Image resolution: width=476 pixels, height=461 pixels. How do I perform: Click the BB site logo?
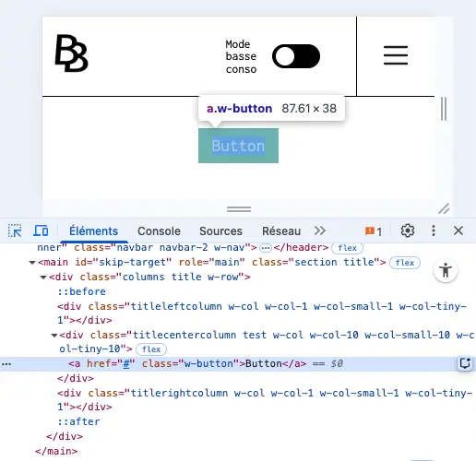(x=72, y=53)
